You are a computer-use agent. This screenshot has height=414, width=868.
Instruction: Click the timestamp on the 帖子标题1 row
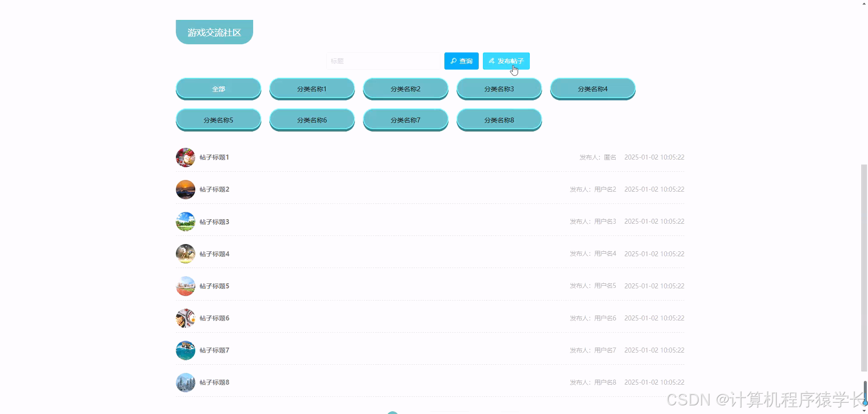pyautogui.click(x=654, y=157)
